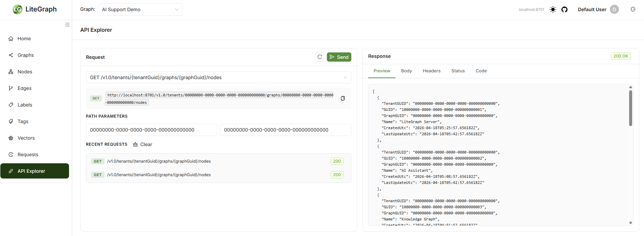Click the Nodes hierarchy icon
The height and width of the screenshot is (236, 644).
click(x=11, y=72)
